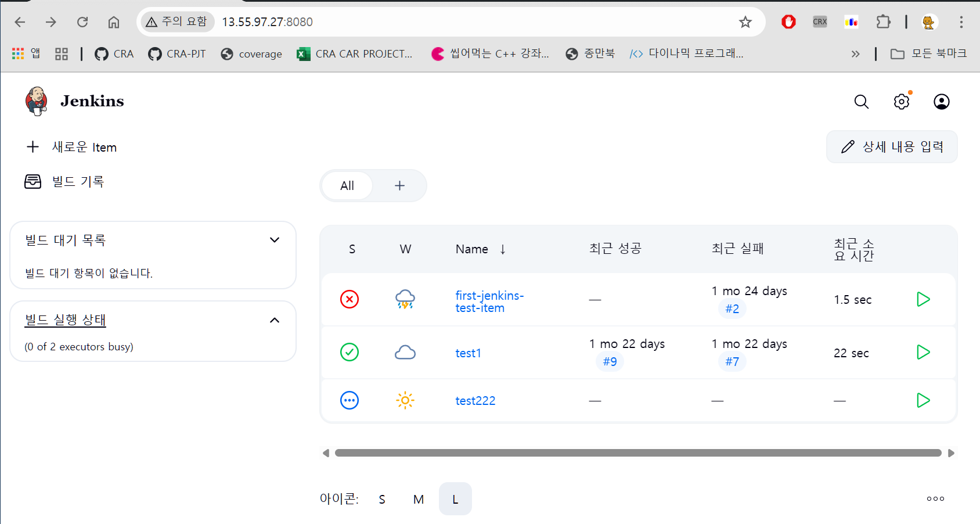Run build for first-jenkins-test-item
This screenshot has height=524, width=980.
tap(923, 299)
